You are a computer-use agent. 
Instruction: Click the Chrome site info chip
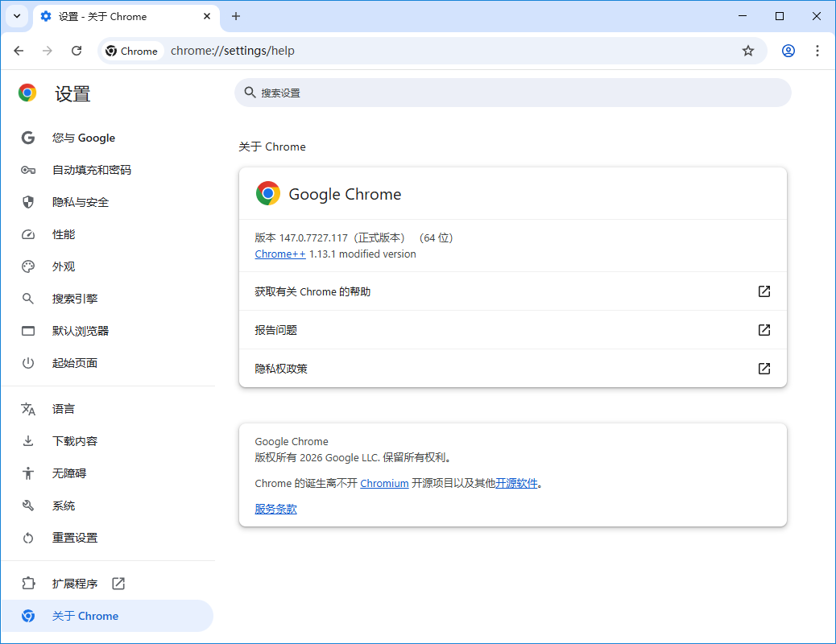pyautogui.click(x=132, y=51)
